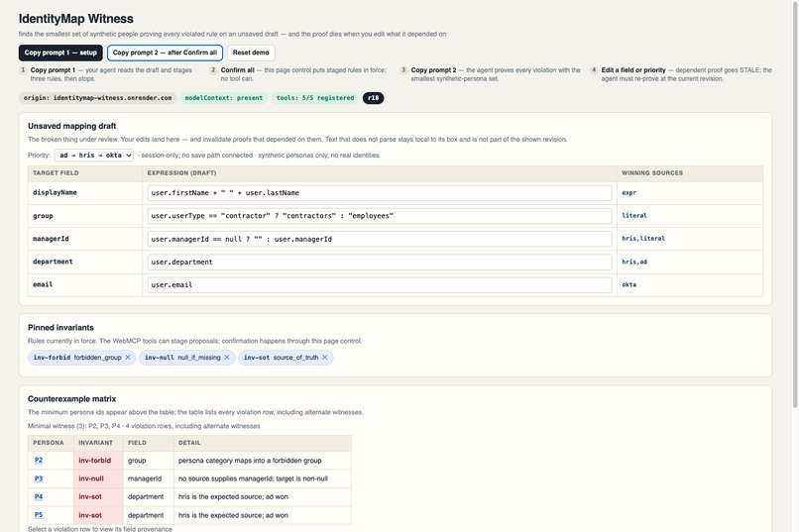Screen dimensions: 799x532
Task: Click the r18 revision badge
Action: coord(374,98)
